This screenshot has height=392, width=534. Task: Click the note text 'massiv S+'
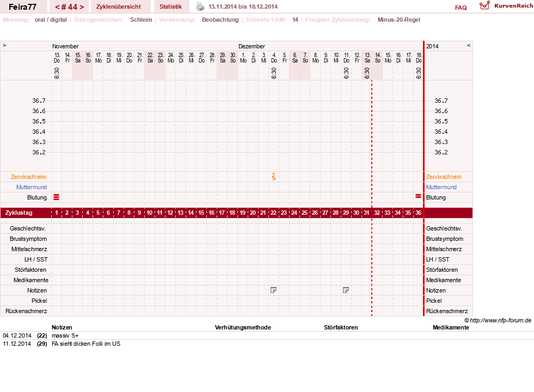click(x=65, y=335)
